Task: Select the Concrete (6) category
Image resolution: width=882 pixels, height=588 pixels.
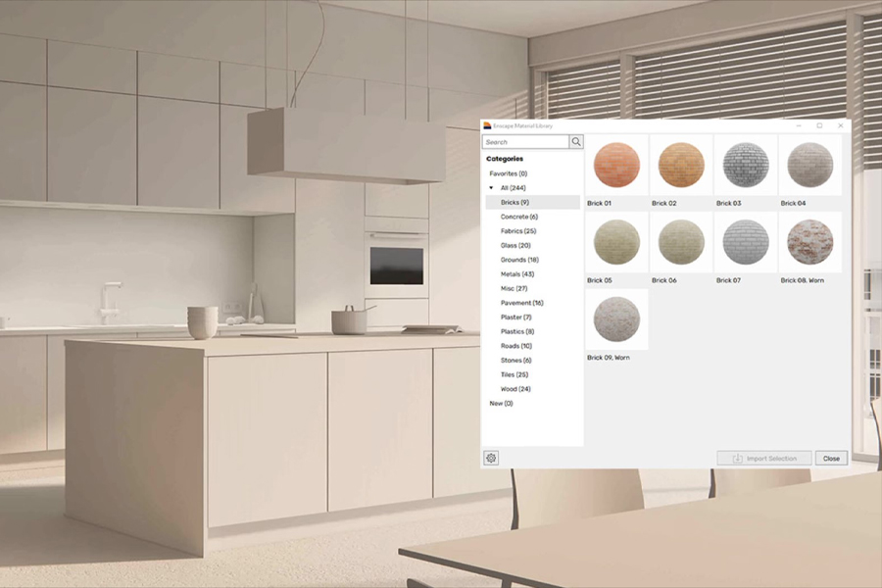Action: click(x=518, y=217)
